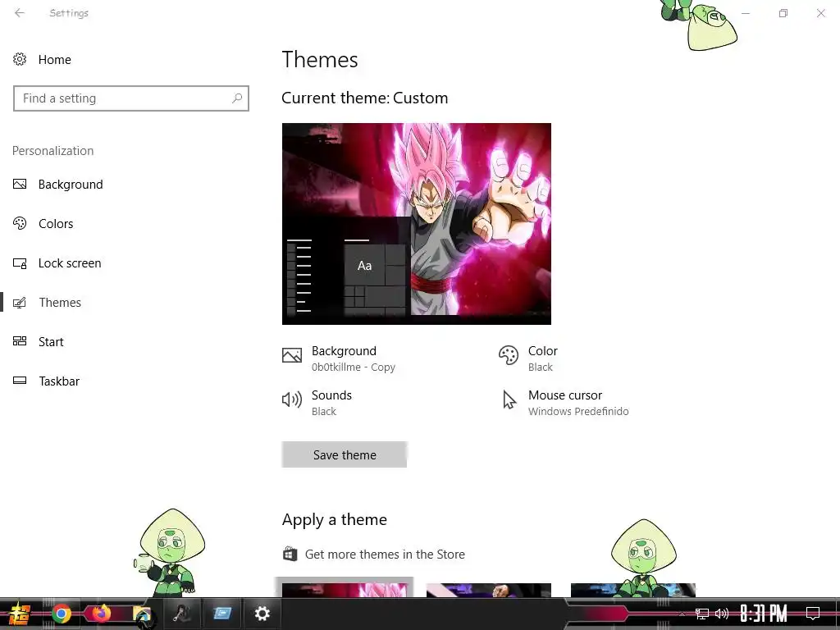The height and width of the screenshot is (630, 840).
Task: Launch Google Chrome from the taskbar
Action: pos(61,614)
